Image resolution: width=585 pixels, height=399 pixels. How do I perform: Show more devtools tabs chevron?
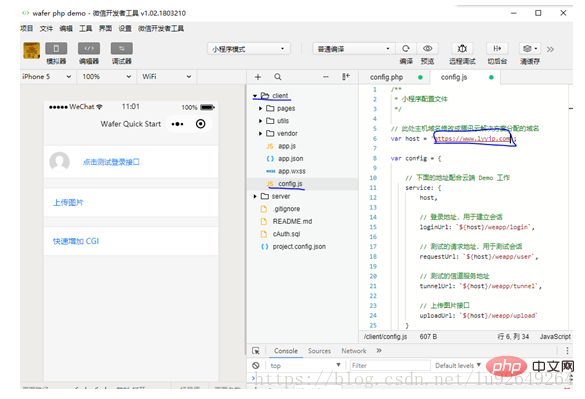coord(379,351)
